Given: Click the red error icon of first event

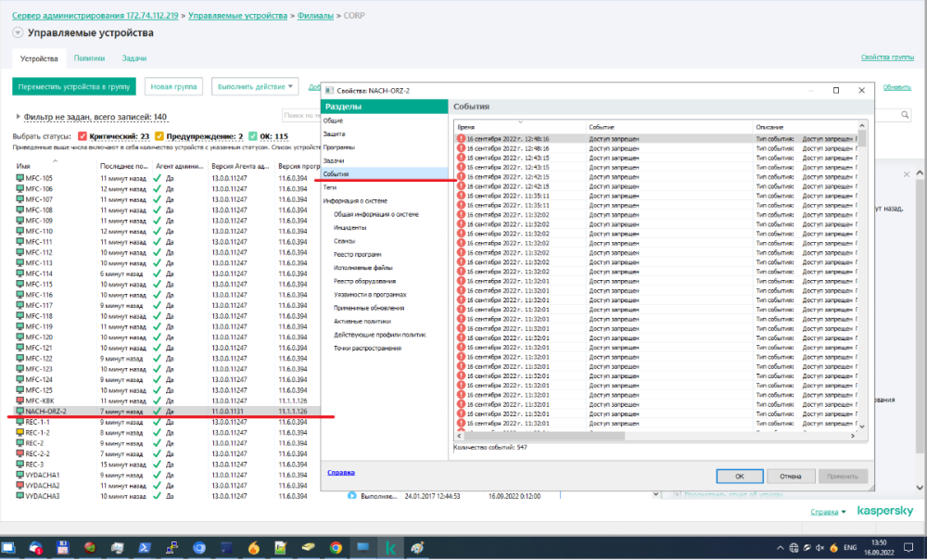Looking at the screenshot, I should point(460,138).
